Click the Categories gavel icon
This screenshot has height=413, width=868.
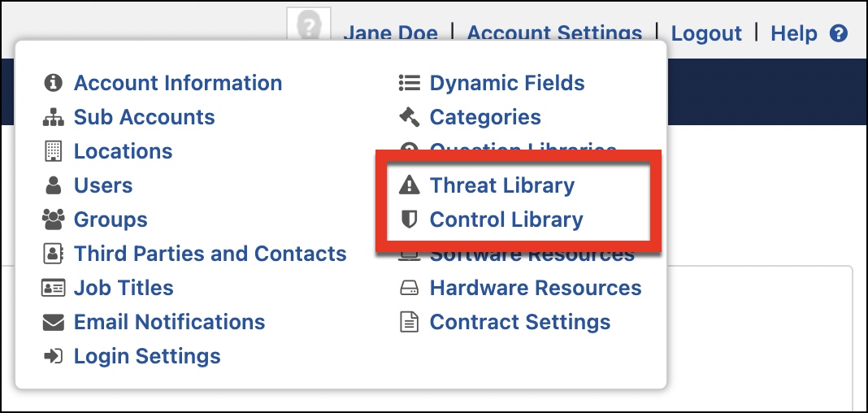[409, 117]
